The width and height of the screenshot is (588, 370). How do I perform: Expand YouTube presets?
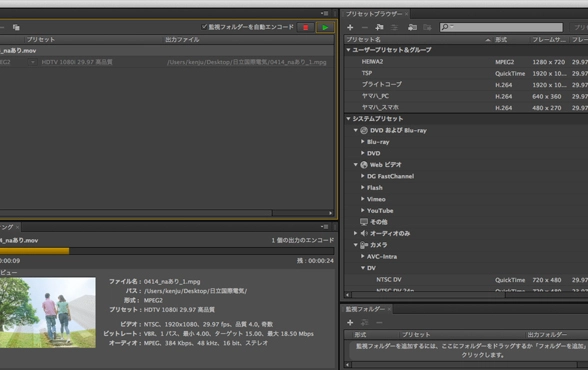pyautogui.click(x=363, y=210)
